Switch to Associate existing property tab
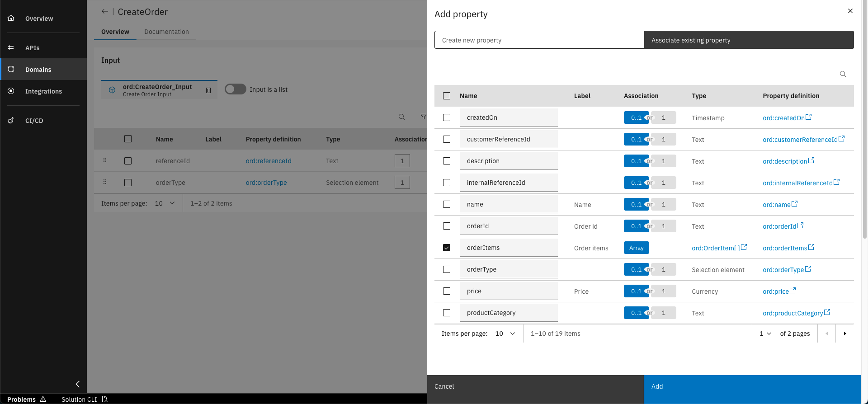 point(749,40)
